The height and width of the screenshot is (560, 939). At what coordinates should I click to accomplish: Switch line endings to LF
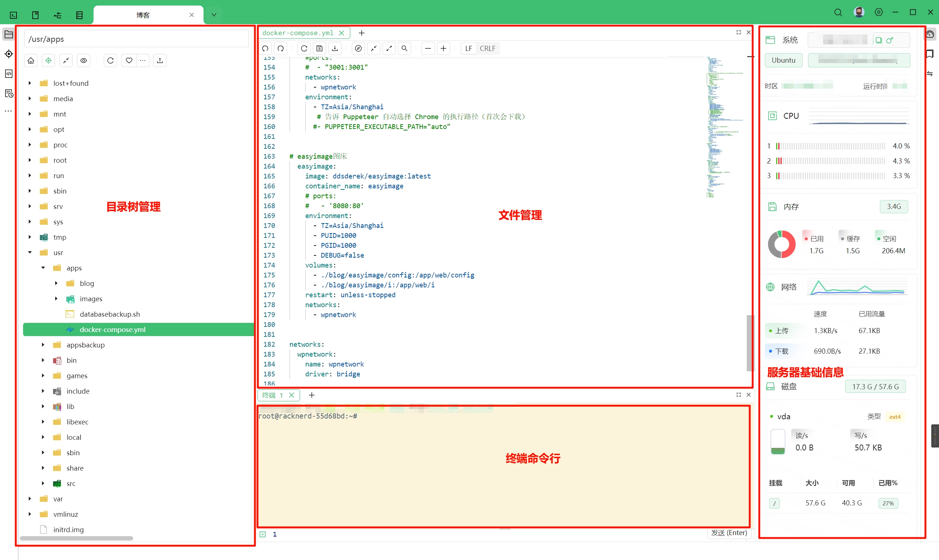pyautogui.click(x=468, y=48)
